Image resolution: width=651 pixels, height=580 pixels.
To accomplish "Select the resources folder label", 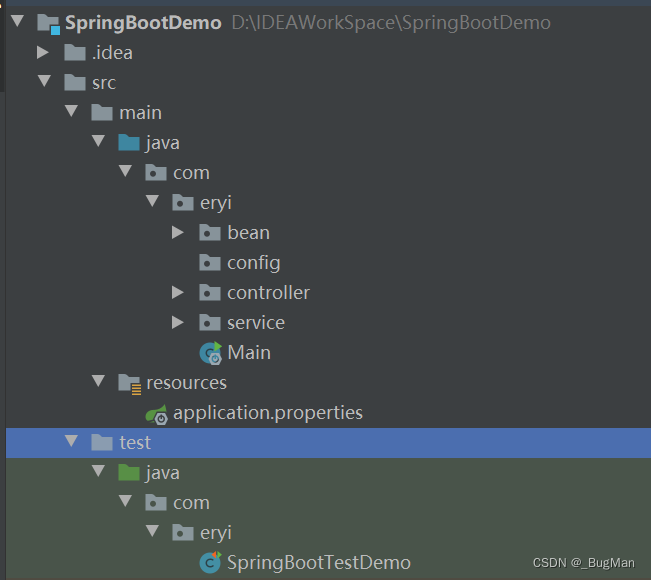I will pyautogui.click(x=186, y=383).
